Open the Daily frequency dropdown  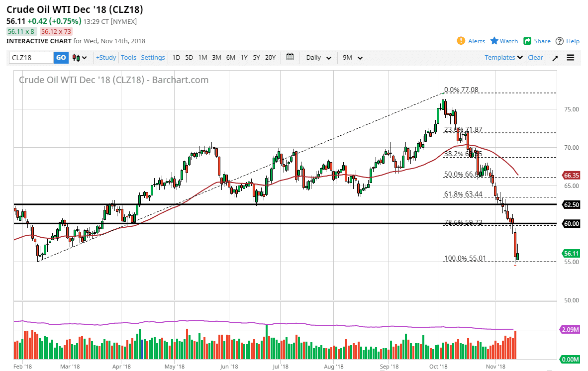(x=317, y=57)
